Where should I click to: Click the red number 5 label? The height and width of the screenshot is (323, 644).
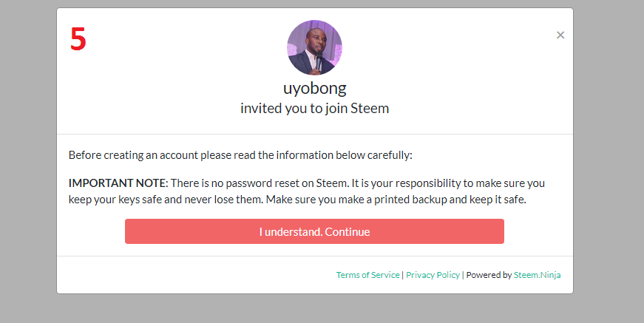[78, 40]
